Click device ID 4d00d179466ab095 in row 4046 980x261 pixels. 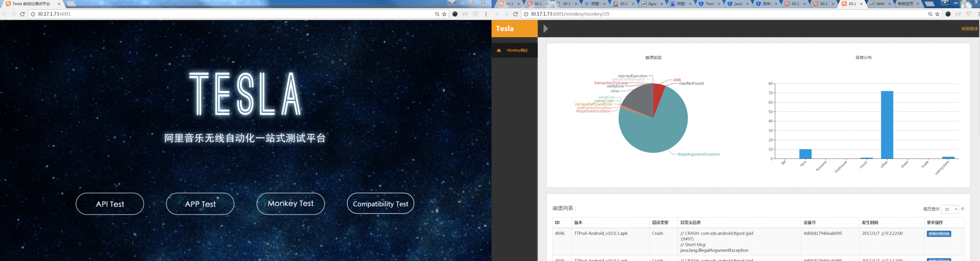[823, 233]
